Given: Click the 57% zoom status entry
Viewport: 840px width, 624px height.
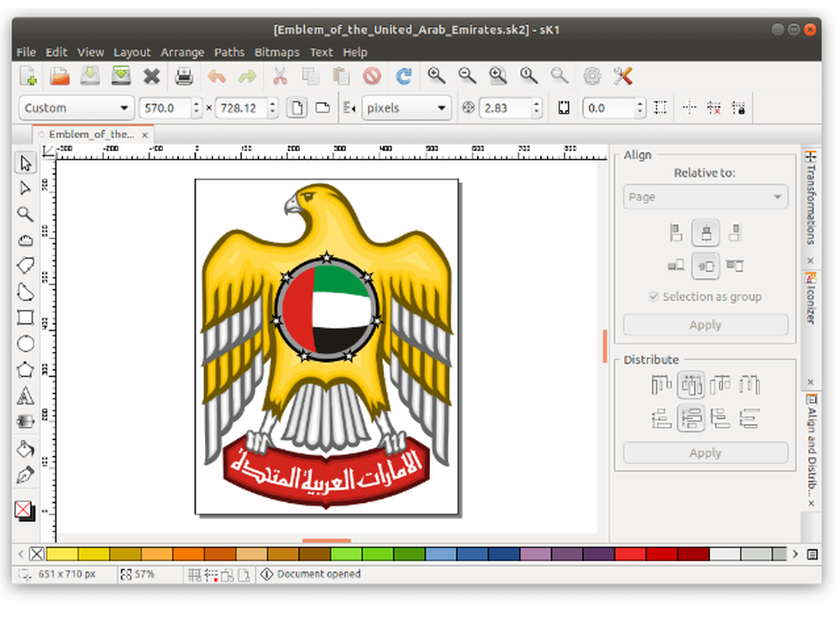Looking at the screenshot, I should 139,574.
